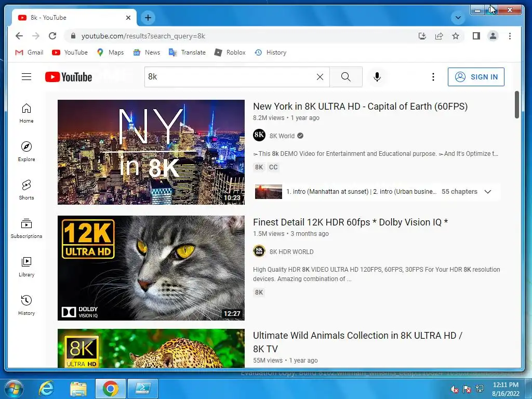Open Subscriptions in the sidebar
Viewport: 532px width, 399px height.
coord(26,229)
